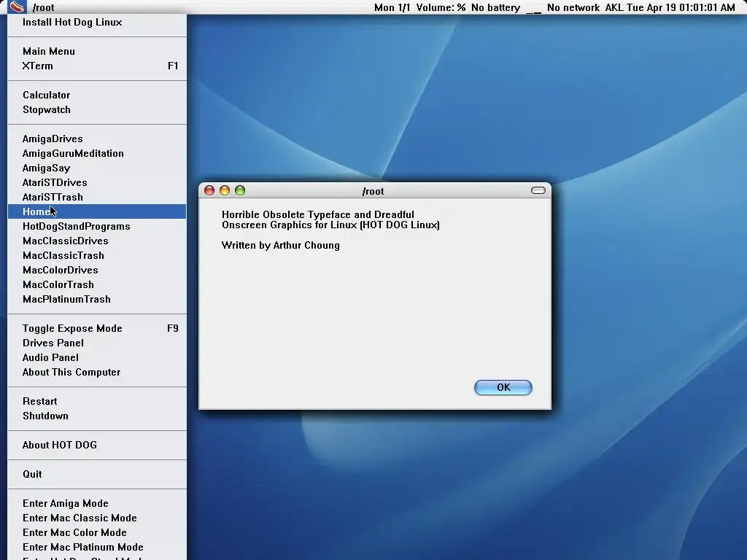
Task: Select Enter Mac Platinum Mode menu item
Action: click(x=97, y=547)
